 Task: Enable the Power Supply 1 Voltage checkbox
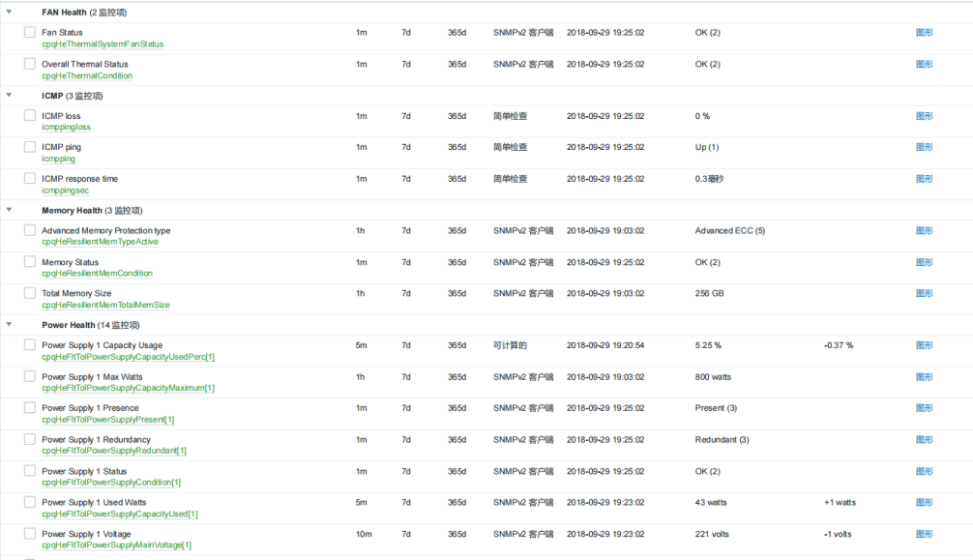[30, 534]
